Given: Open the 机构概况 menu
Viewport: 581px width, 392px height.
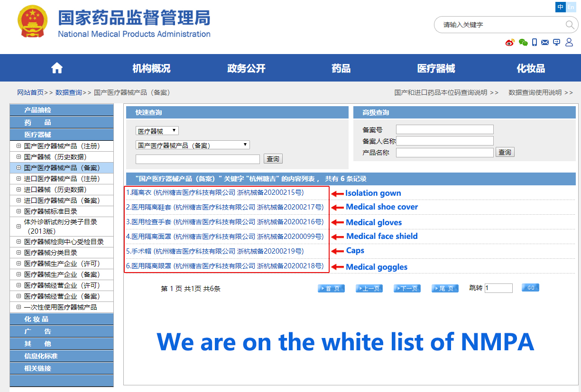Looking at the screenshot, I should [151, 68].
